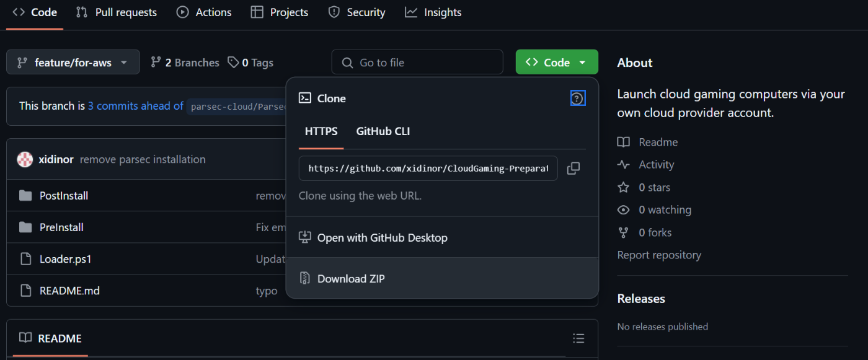This screenshot has height=360, width=868.
Task: Click the terminal icon beside Clone
Action: click(x=304, y=98)
